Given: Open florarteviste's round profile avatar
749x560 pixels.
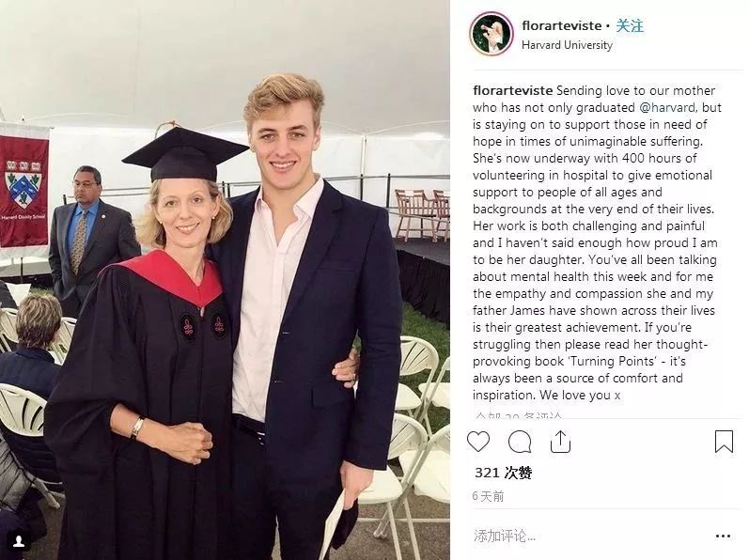Looking at the screenshot, I should 492,34.
